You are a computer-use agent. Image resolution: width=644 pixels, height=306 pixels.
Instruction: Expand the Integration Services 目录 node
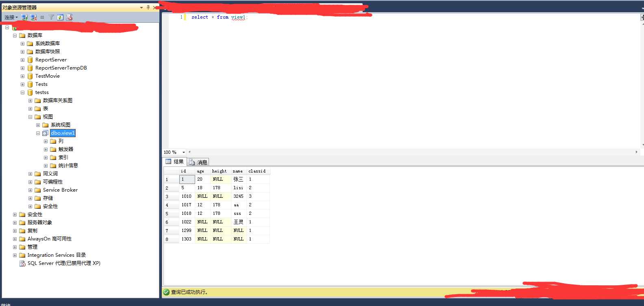pyautogui.click(x=15, y=255)
